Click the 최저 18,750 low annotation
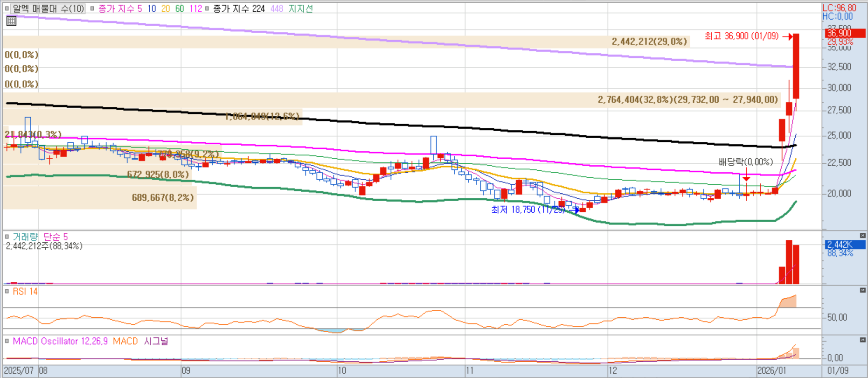This screenshot has height=378, width=868. click(x=528, y=210)
